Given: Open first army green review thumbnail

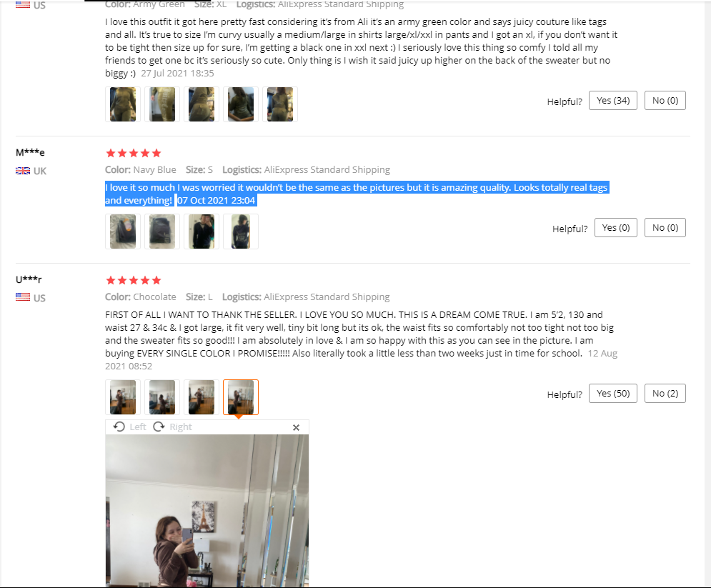Looking at the screenshot, I should pos(123,104).
